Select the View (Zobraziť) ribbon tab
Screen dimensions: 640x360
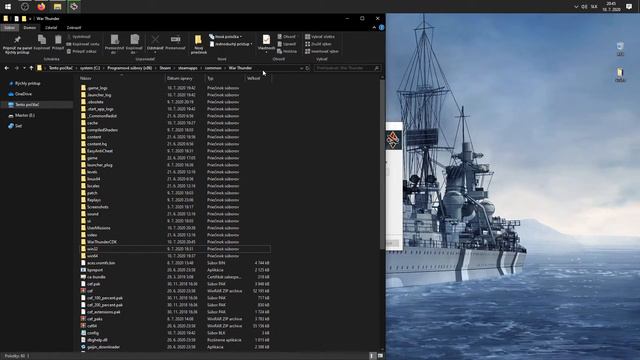point(74,28)
